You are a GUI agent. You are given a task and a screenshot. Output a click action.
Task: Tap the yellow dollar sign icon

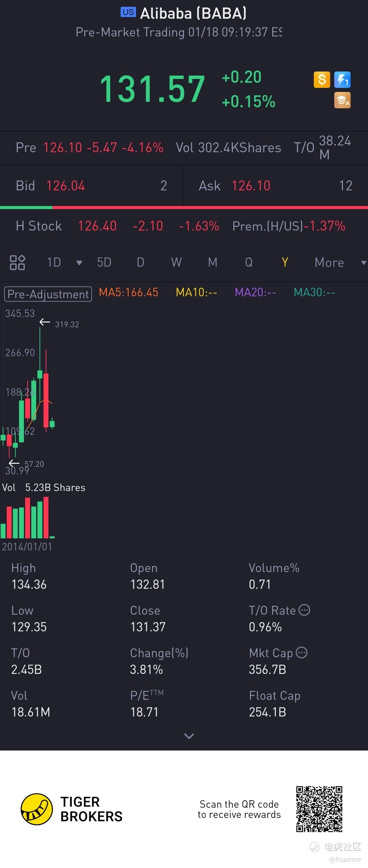point(322,80)
